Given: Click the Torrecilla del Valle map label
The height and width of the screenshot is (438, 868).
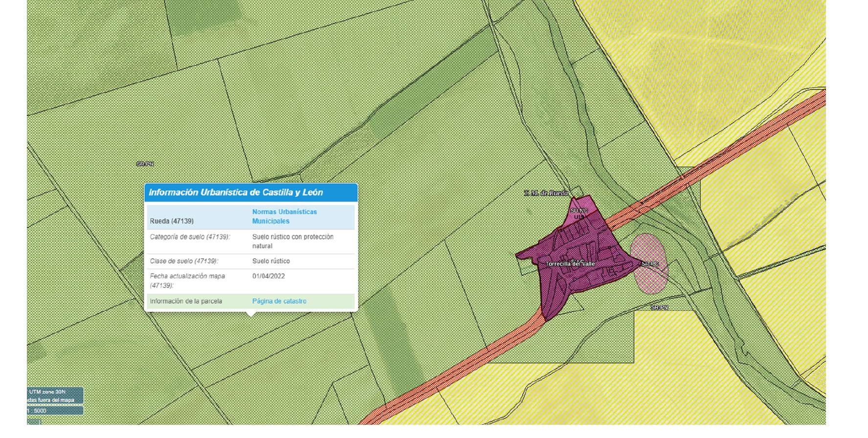Looking at the screenshot, I should (570, 264).
